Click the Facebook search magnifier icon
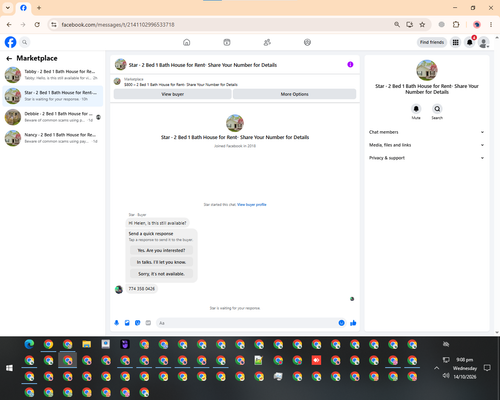Image resolution: width=500 pixels, height=400 pixels. (x=24, y=42)
